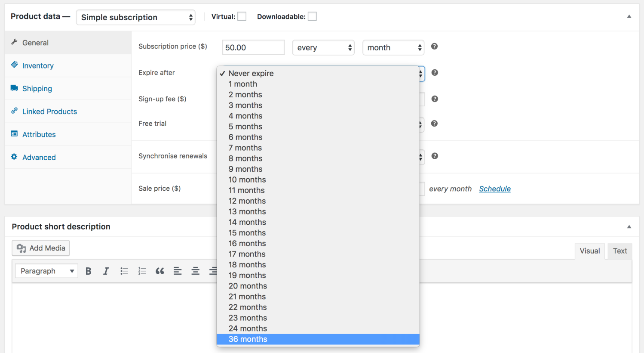Apply italic formatting
Viewport: 644px width, 353px height.
click(x=106, y=271)
